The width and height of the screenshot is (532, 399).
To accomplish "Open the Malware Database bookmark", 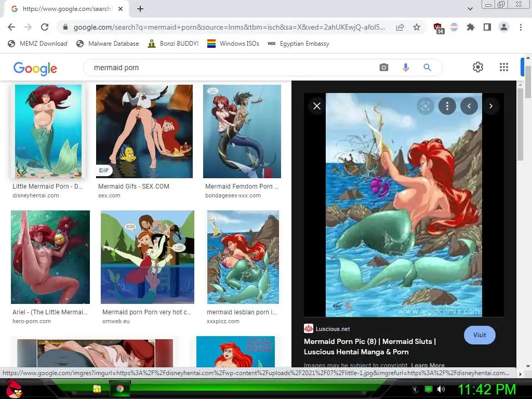I will point(108,44).
